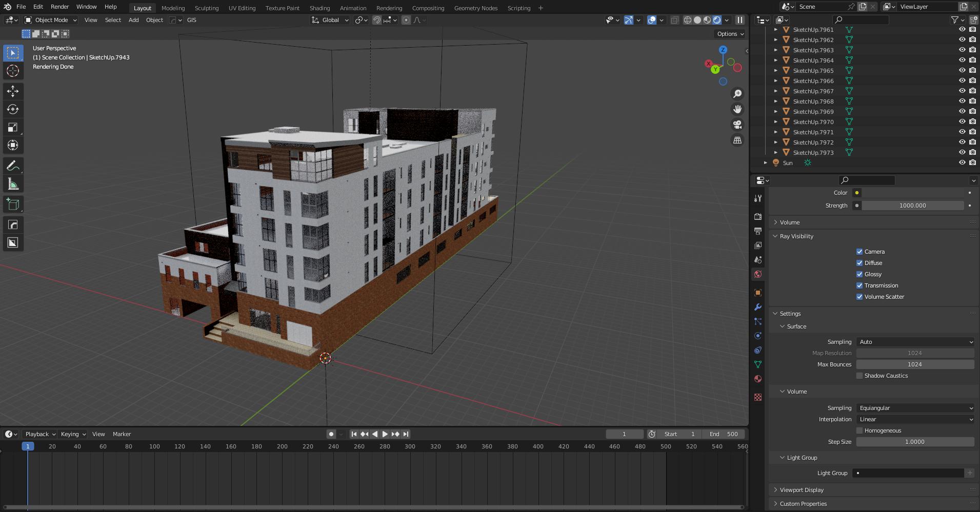Open the Scene properties tab icon
This screenshot has width=980, height=512.
[x=758, y=260]
